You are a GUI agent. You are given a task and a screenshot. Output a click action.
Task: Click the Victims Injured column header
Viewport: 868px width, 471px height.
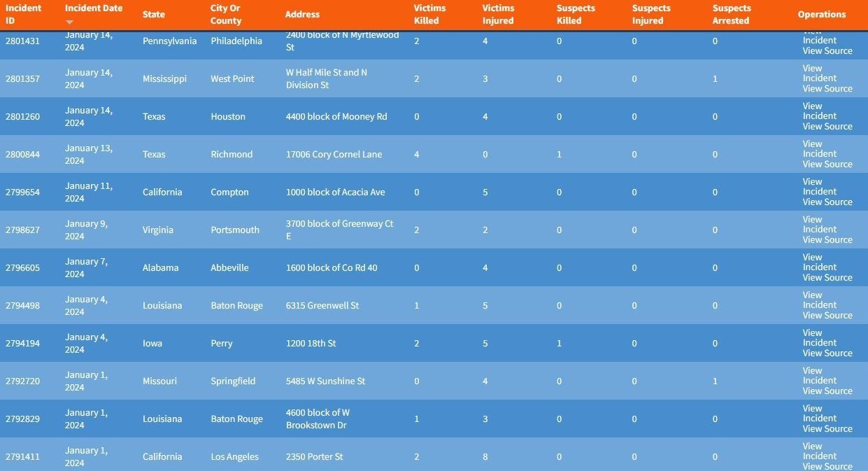[x=497, y=14]
